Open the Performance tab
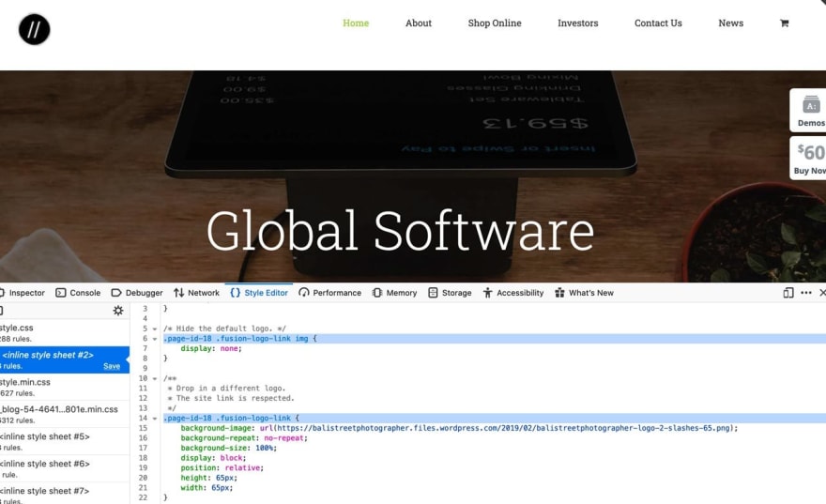The width and height of the screenshot is (826, 504). [329, 293]
